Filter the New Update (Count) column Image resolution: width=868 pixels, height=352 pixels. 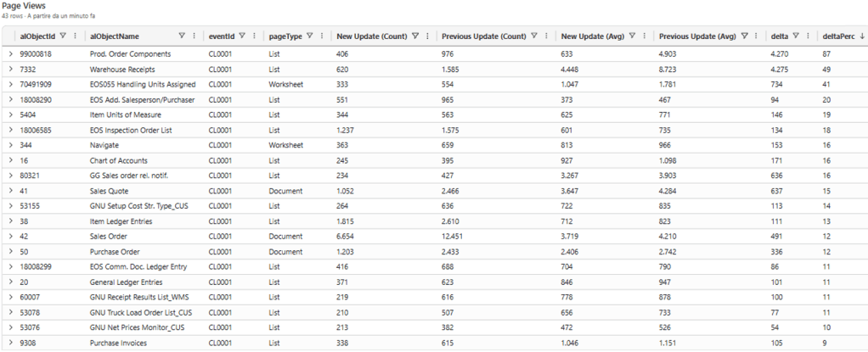[x=414, y=36]
